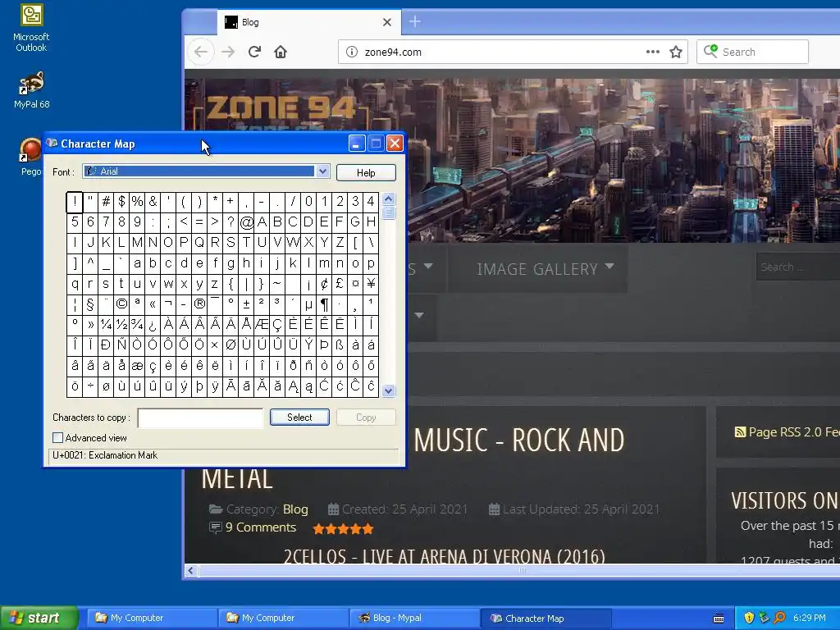Select the ¿ inverted question mark
This screenshot has width=840, height=630.
pos(153,325)
